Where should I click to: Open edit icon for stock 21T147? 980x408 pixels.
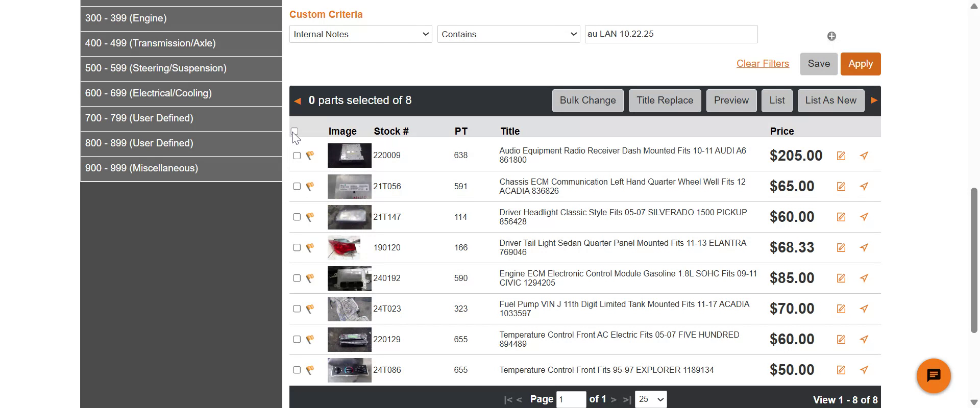841,217
